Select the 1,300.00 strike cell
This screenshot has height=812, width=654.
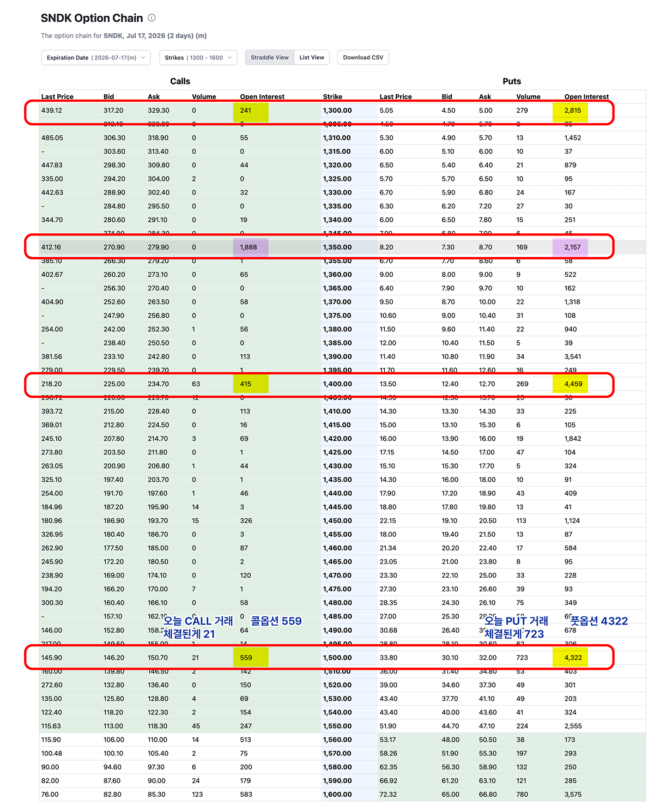pos(337,110)
